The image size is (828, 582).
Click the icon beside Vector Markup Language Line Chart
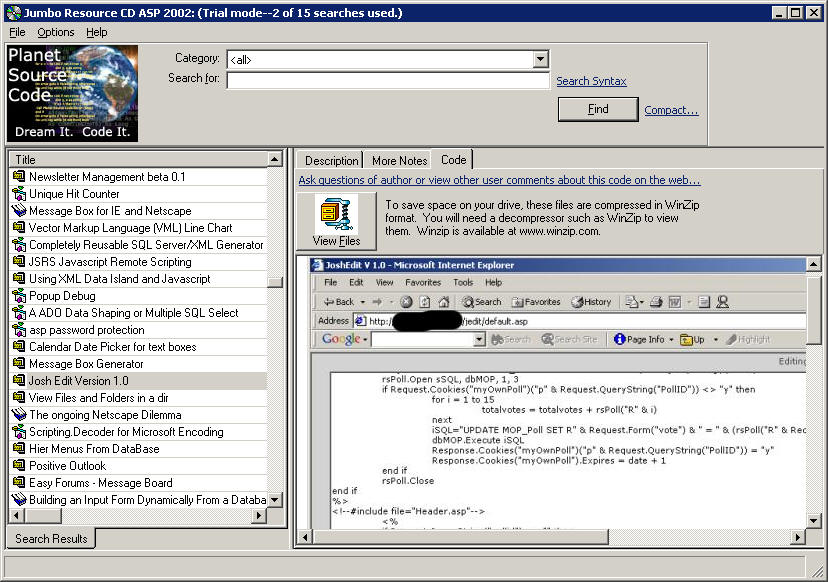click(x=19, y=228)
